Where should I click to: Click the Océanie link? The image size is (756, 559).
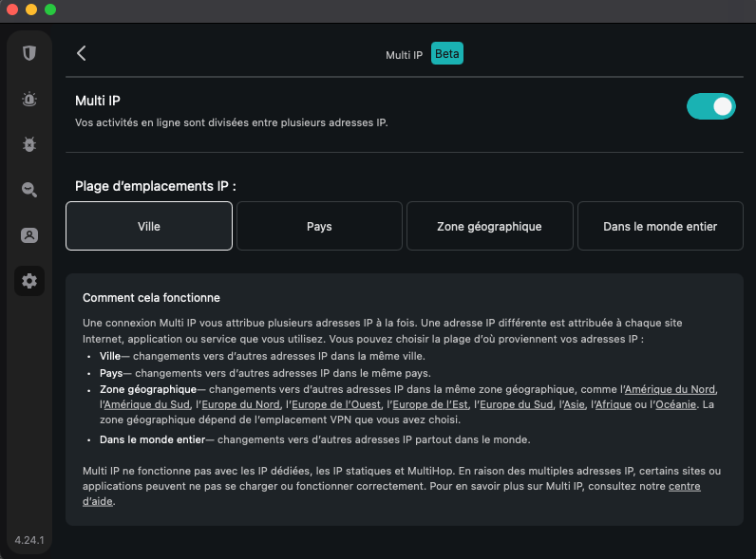[x=675, y=405]
